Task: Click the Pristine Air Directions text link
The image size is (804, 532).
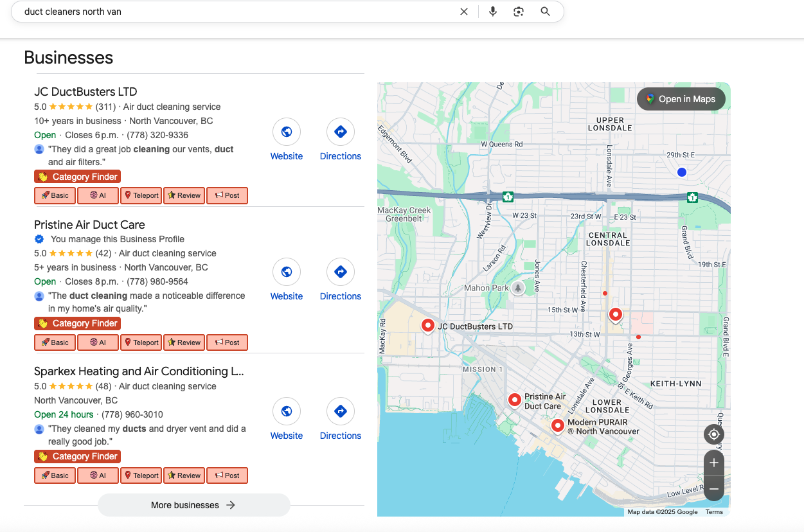Action: pos(341,296)
